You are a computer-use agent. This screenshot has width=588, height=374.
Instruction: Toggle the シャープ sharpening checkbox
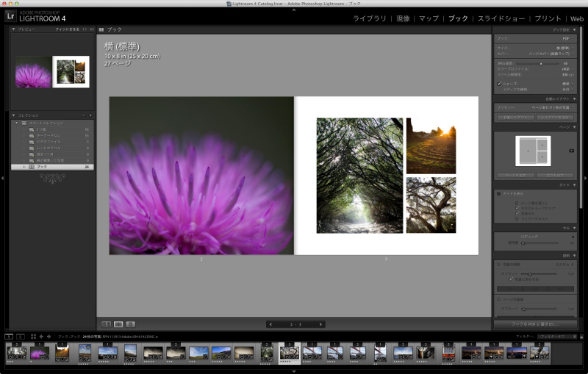pyautogui.click(x=499, y=84)
